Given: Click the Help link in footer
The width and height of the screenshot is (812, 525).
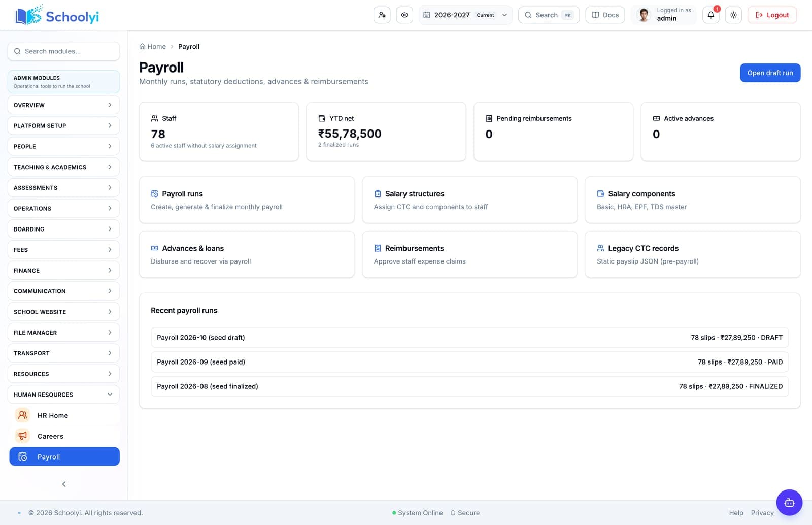Looking at the screenshot, I should tap(736, 513).
